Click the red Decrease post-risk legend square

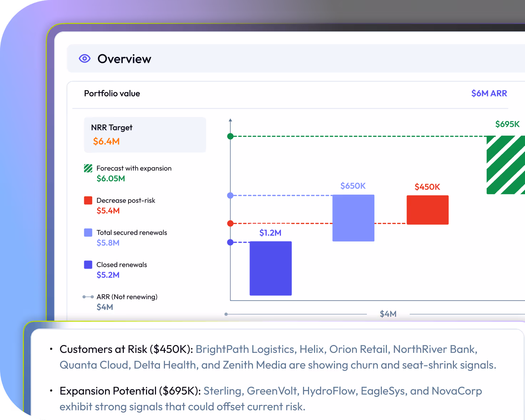pos(88,200)
